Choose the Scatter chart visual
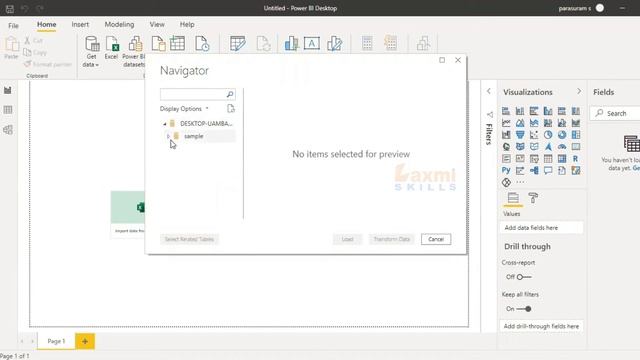Image resolution: width=640 pixels, height=360 pixels. point(534,135)
